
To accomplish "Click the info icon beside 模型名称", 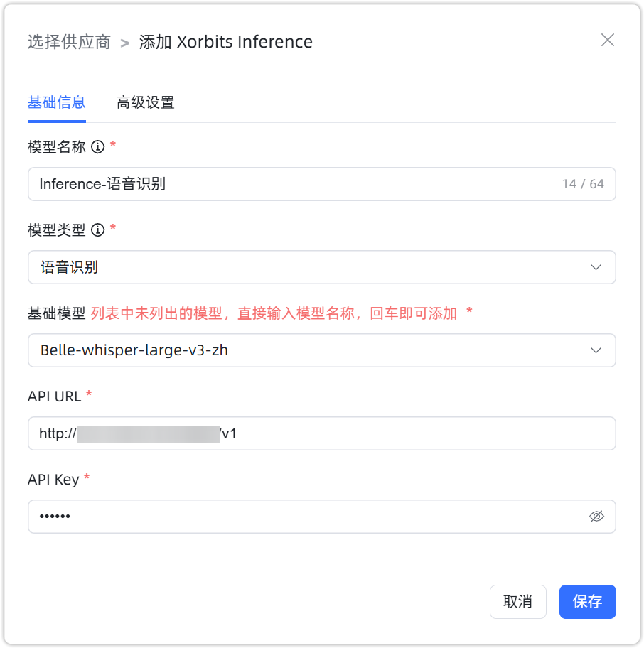I will (98, 147).
